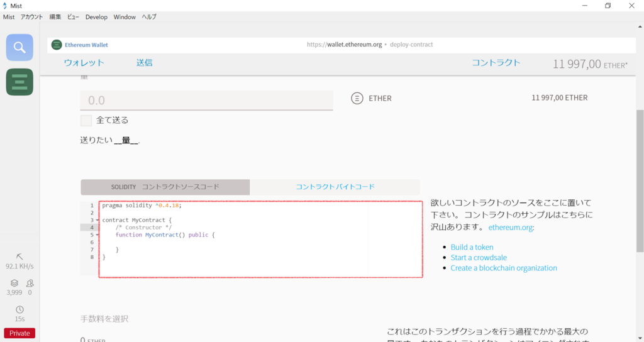Screen dimensions: 644x342
Task: Click the clock icon above 15s
Action: point(19,309)
